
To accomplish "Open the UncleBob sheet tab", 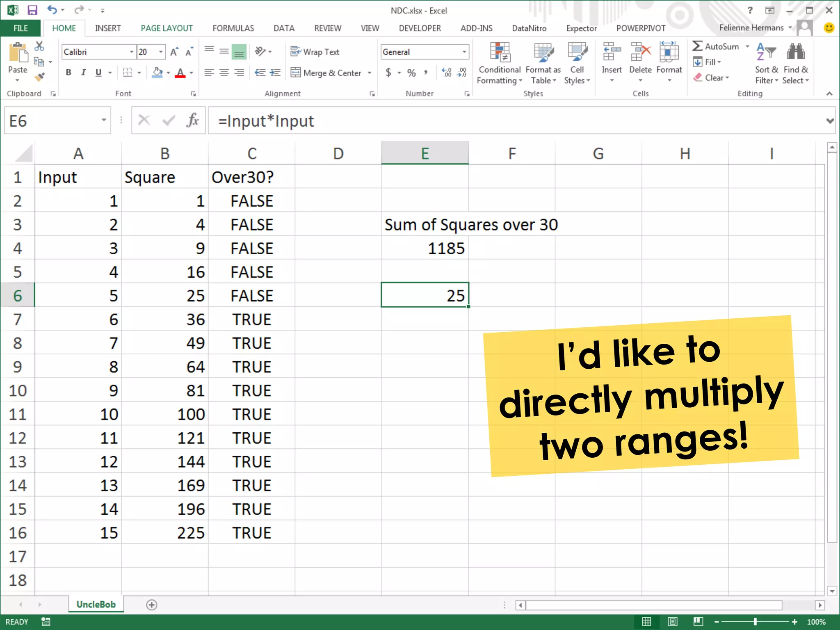I will point(96,604).
